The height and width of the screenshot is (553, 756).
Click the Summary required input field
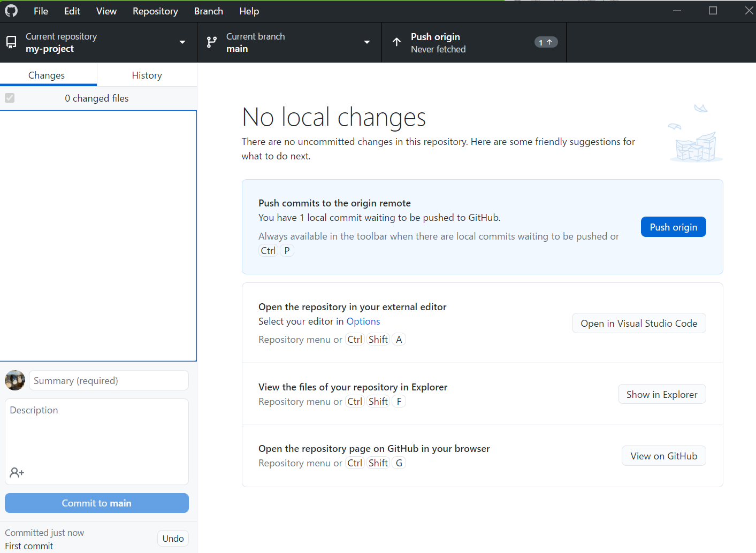coord(108,380)
